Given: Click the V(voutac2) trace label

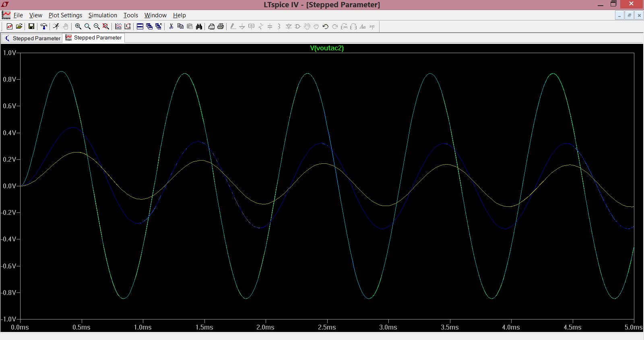Looking at the screenshot, I should pyautogui.click(x=327, y=48).
